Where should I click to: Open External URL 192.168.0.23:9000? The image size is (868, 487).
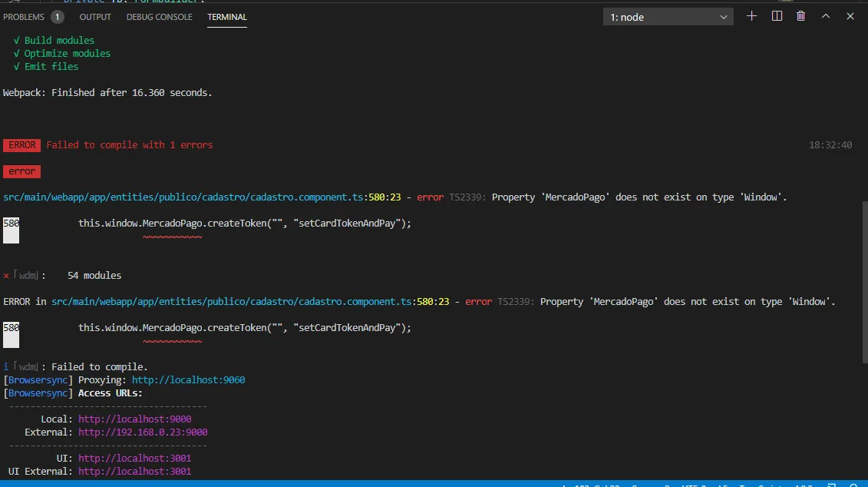pyautogui.click(x=143, y=432)
